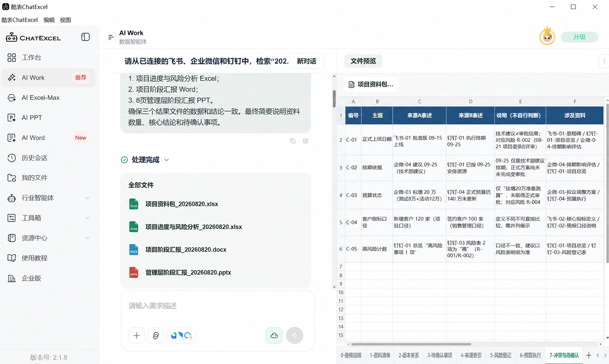609x364 pixels.
Task: Select AI Work in sidebar
Action: pos(49,78)
